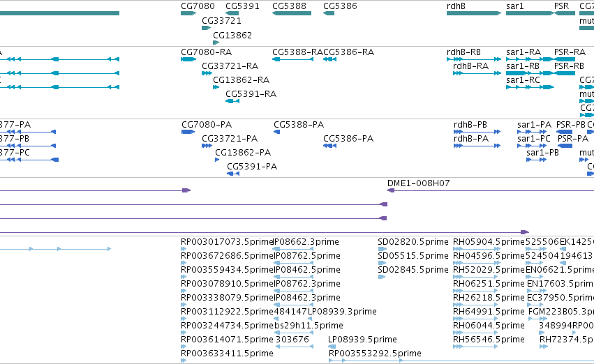Screen dimensions: 594x364
Task: Open the rdhB-PB protein feature
Action: tap(477, 132)
